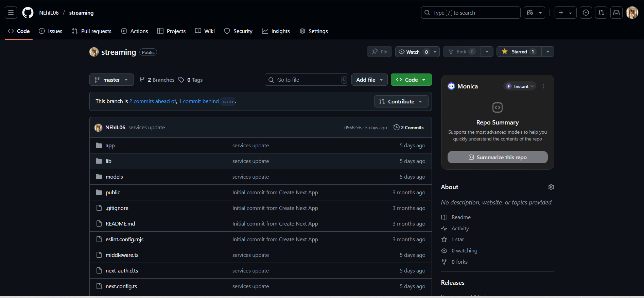Open the hamburger navigation menu
Image resolution: width=644 pixels, height=298 pixels.
click(11, 13)
